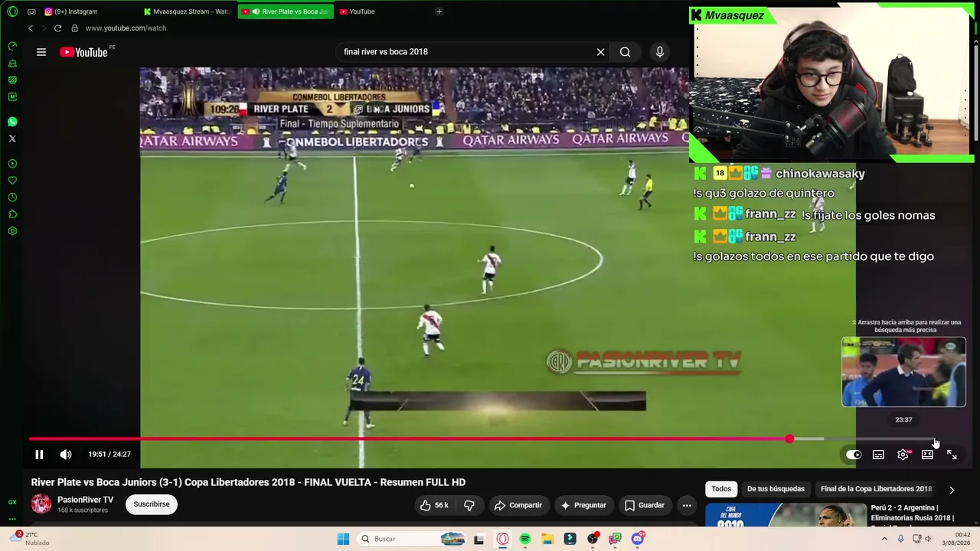Open browsing history clock in sidebar
The image size is (980, 551).
tap(12, 197)
